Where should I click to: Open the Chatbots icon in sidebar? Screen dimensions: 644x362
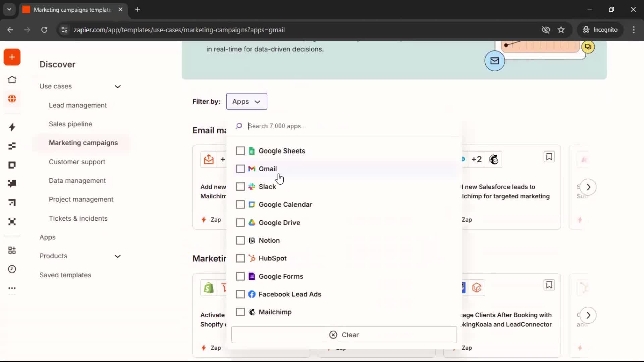(x=12, y=184)
